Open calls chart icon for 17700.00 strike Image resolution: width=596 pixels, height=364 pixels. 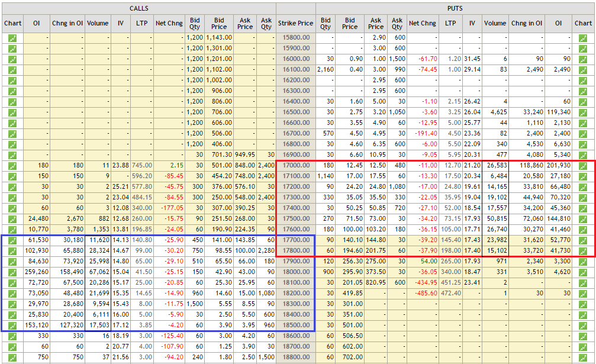point(12,240)
